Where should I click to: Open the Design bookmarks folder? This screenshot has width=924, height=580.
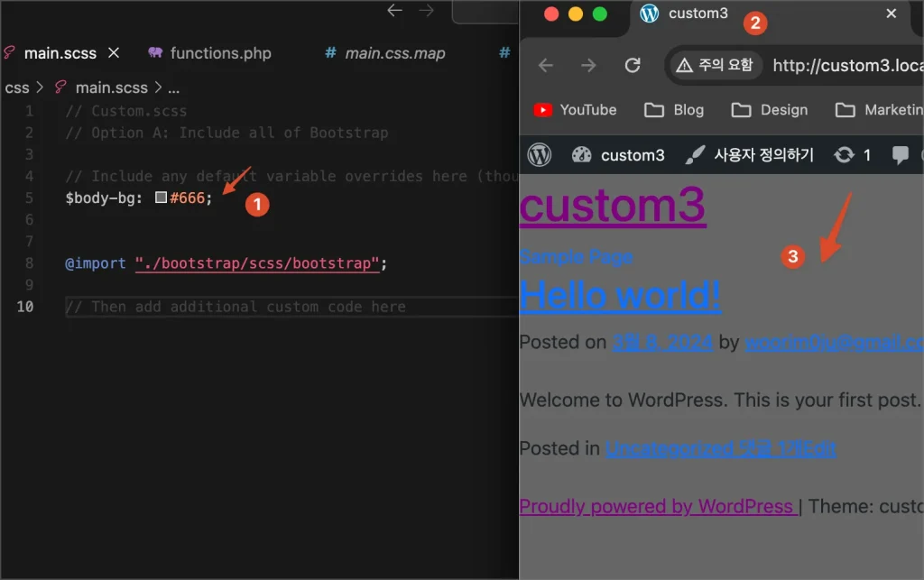click(x=770, y=110)
